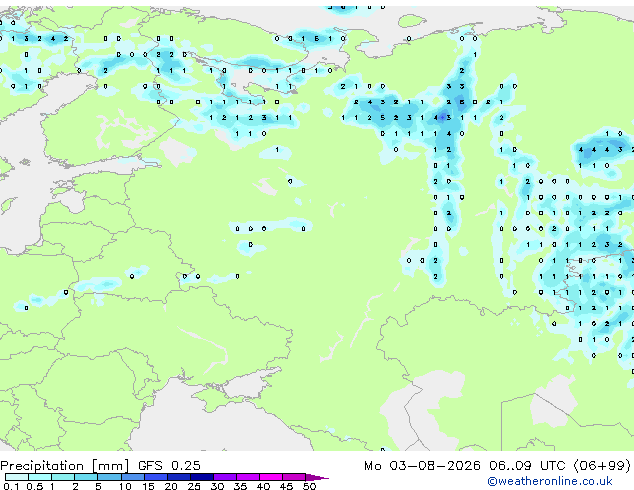Click the date 'Mo 03-08-2026'
Viewport: 634px width, 490px height.
click(x=422, y=466)
